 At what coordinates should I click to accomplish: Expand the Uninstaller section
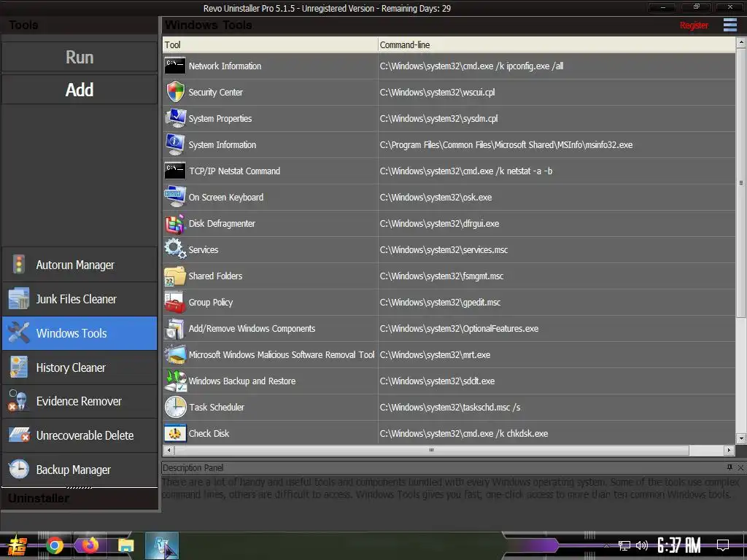coord(80,498)
